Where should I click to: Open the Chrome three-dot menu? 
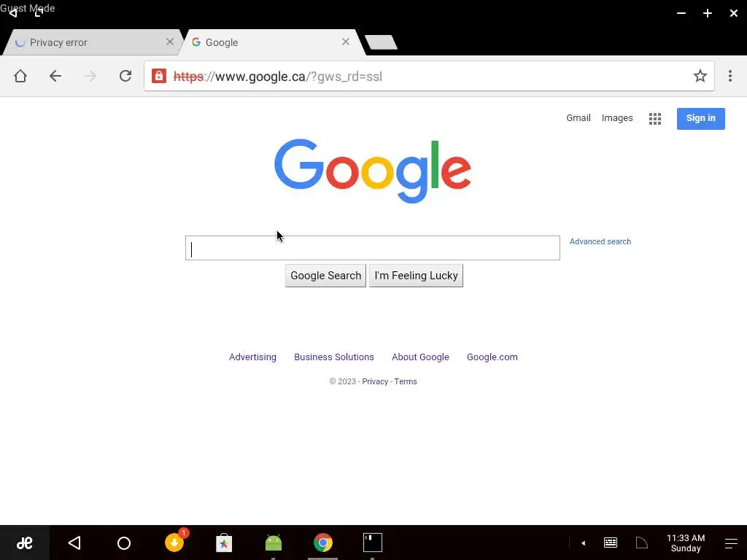click(729, 76)
